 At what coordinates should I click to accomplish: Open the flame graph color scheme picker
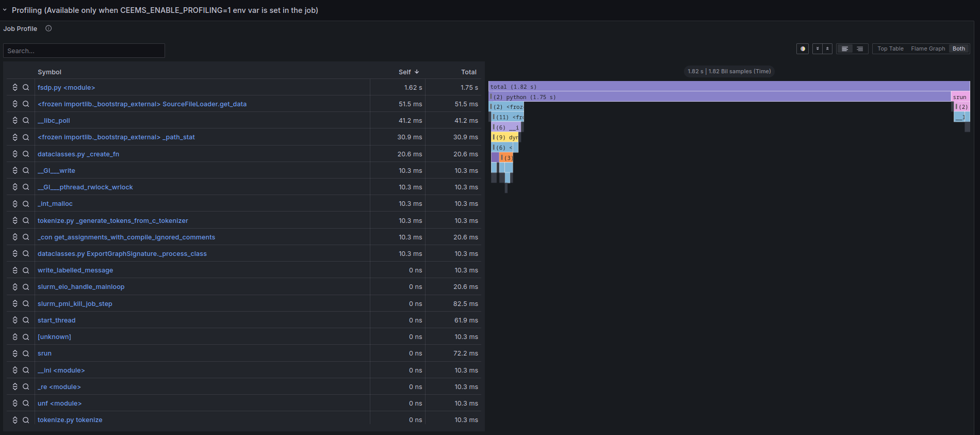point(803,49)
